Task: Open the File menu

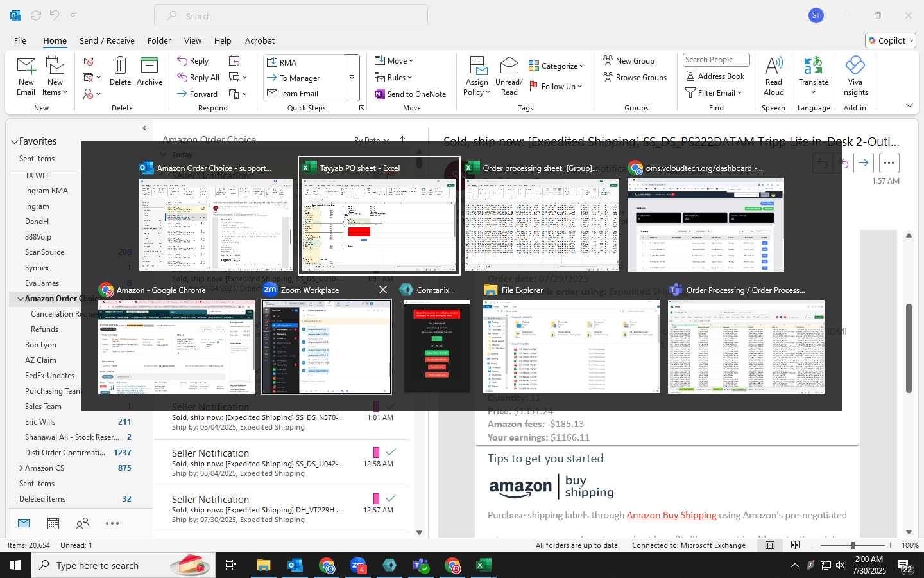Action: (x=21, y=40)
